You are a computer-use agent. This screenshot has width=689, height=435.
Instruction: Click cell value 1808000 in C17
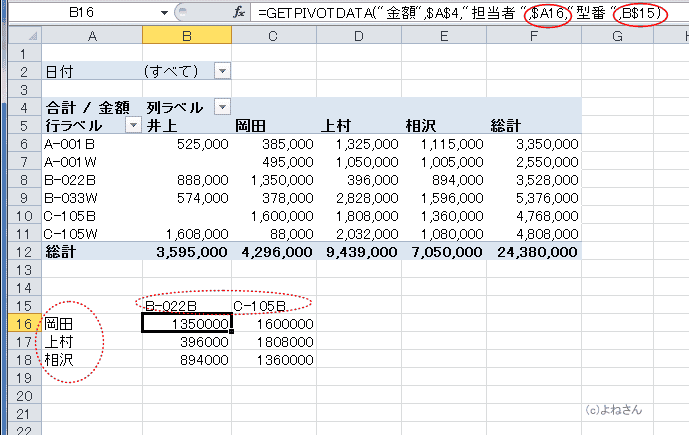(x=285, y=342)
